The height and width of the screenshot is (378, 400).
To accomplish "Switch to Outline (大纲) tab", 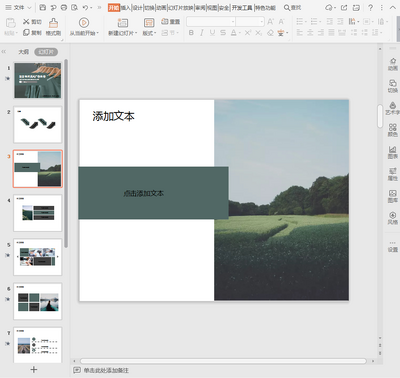I will pos(23,52).
